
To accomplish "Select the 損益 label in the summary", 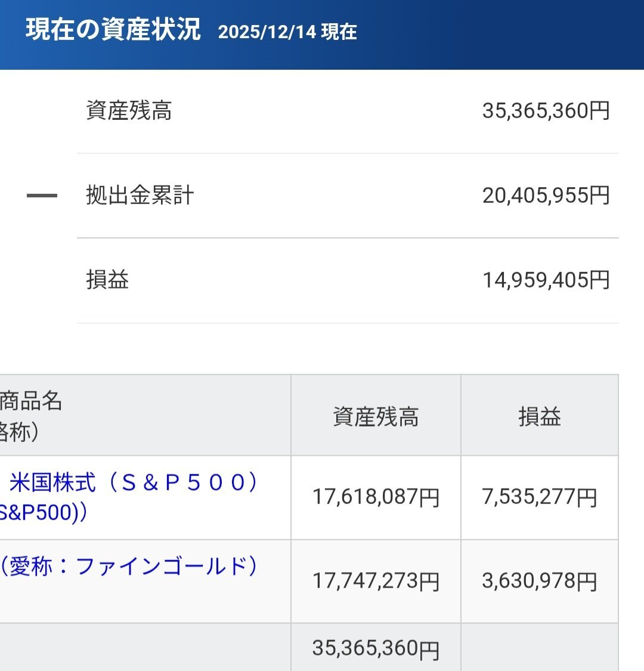I will point(107,280).
